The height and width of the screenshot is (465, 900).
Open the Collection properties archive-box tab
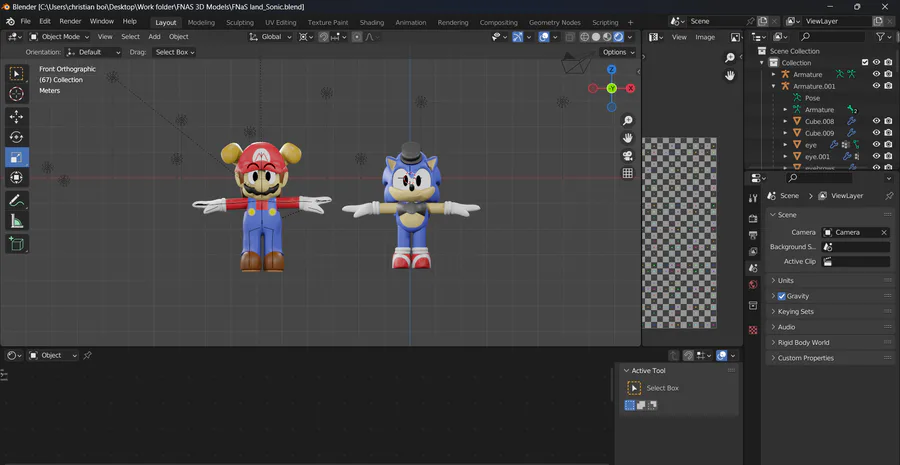[x=753, y=305]
